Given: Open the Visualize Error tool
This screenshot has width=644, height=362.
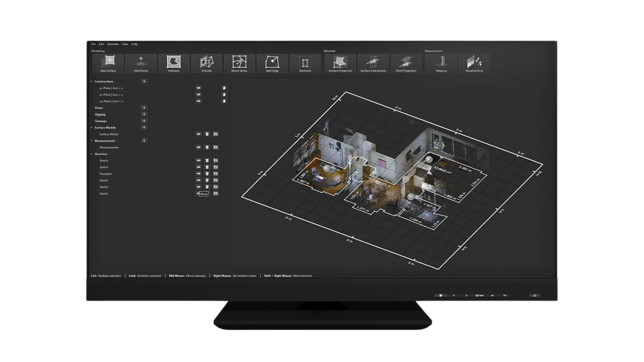Looking at the screenshot, I should click(474, 63).
